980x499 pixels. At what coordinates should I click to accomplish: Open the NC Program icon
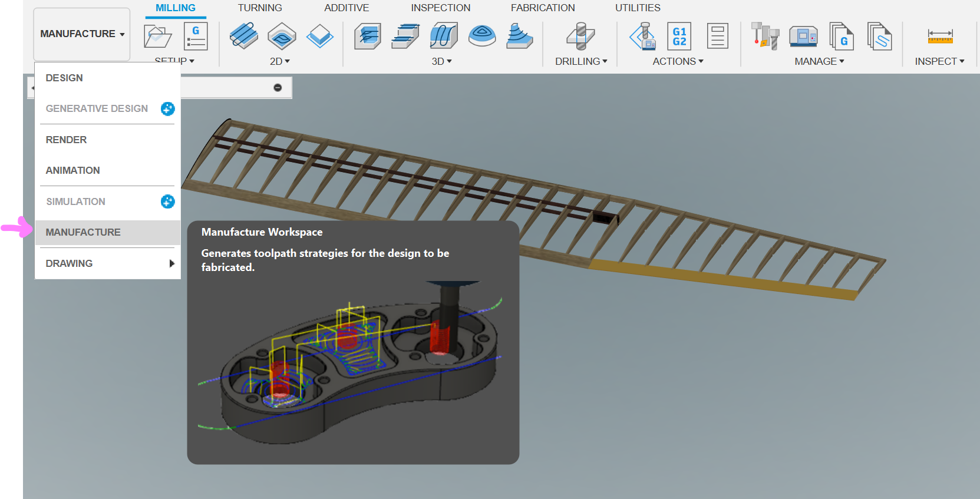(196, 37)
